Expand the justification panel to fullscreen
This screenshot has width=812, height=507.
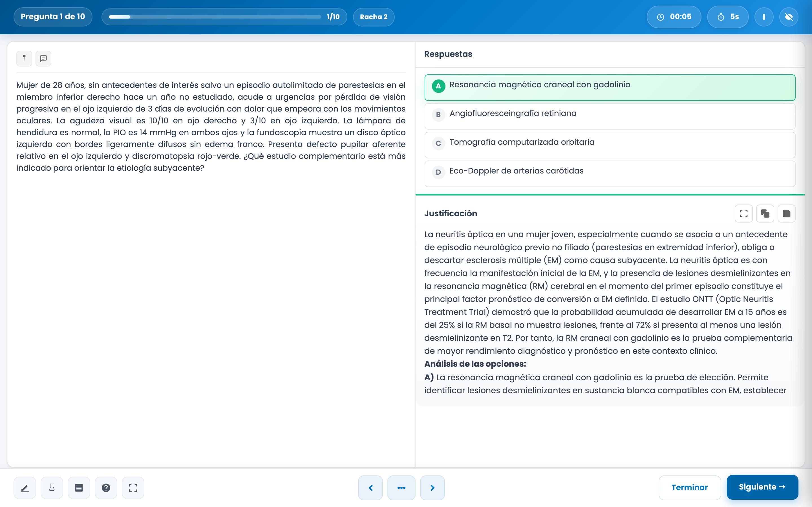[743, 214]
